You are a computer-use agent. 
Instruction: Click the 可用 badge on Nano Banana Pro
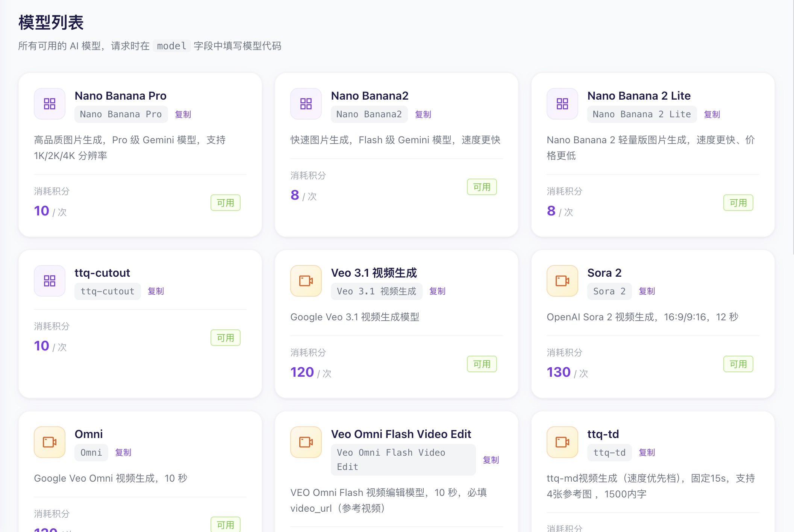(x=226, y=203)
